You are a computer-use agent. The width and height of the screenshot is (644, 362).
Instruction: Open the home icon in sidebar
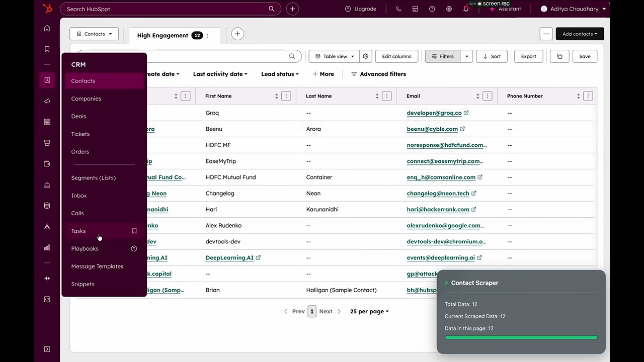[47, 29]
